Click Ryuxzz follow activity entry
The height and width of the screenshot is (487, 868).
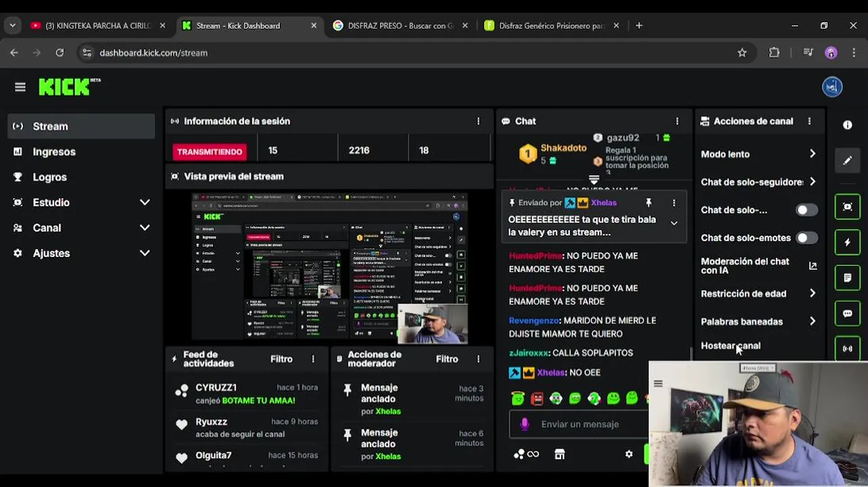[x=246, y=427]
